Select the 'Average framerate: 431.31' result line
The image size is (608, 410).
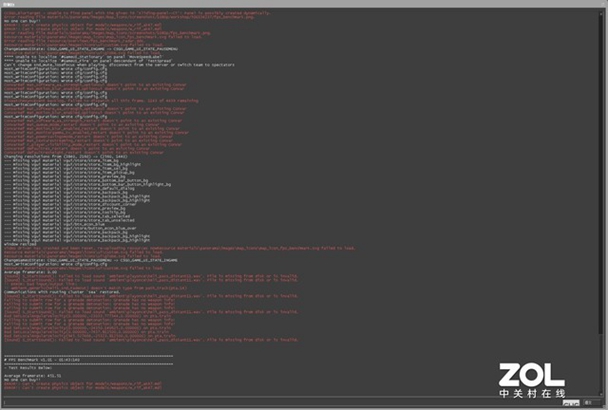33,375
